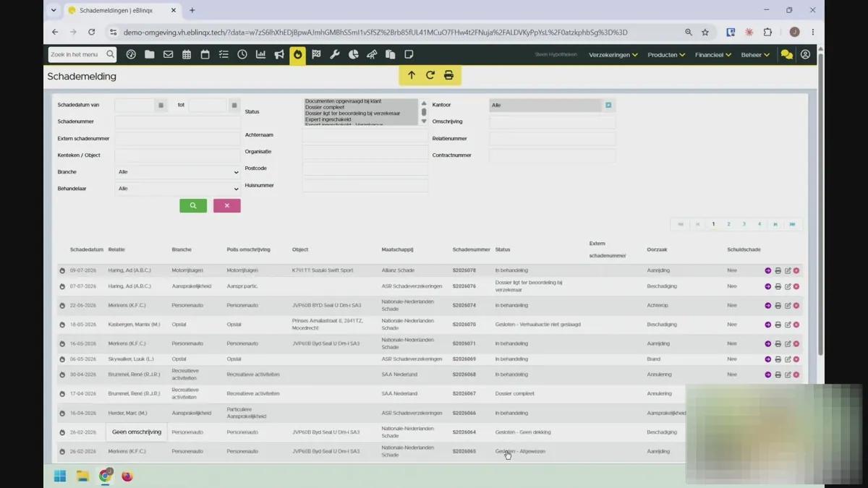Open the telescope icon

[372, 54]
